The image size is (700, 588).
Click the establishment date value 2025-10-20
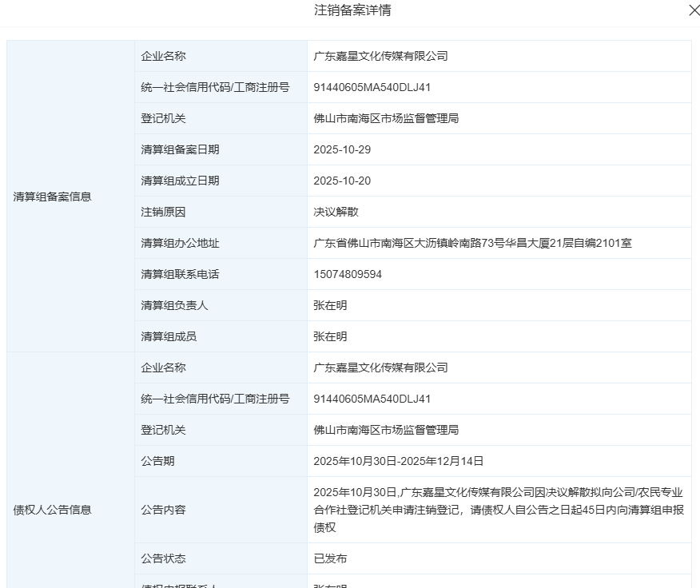click(342, 181)
